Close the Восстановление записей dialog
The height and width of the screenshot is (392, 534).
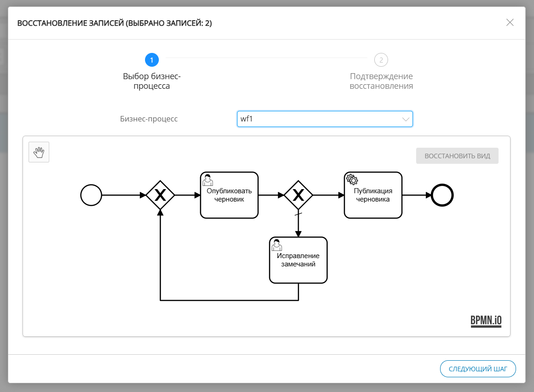coord(510,23)
